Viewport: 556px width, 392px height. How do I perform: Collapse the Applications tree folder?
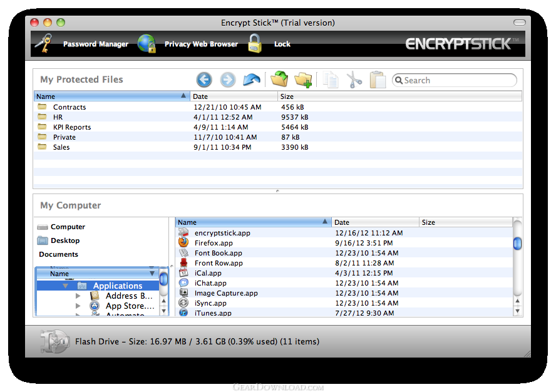pyautogui.click(x=65, y=286)
